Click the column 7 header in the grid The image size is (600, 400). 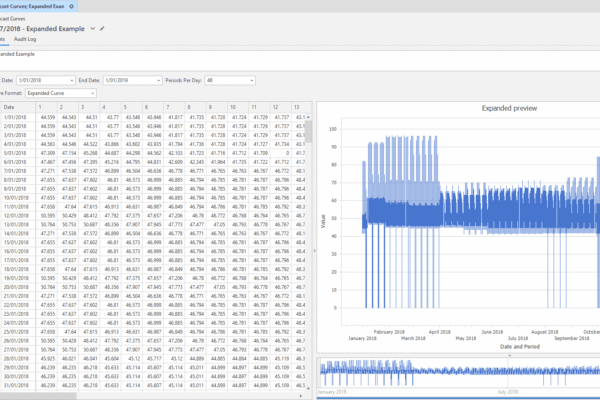click(x=174, y=107)
